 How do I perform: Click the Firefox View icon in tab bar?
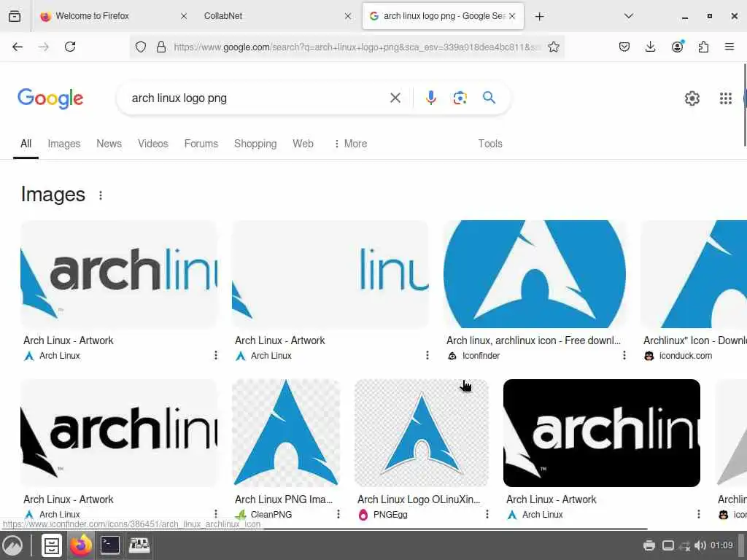click(x=15, y=16)
